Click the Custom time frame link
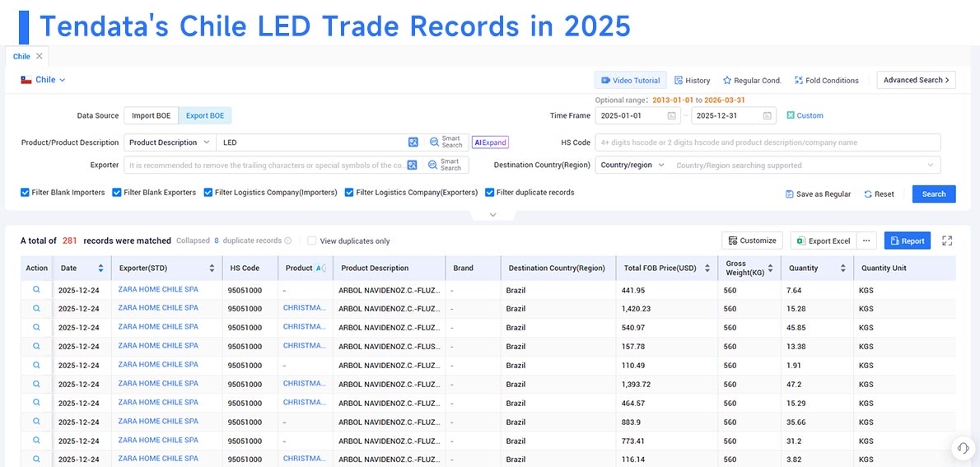The height and width of the screenshot is (467, 980). tap(805, 115)
